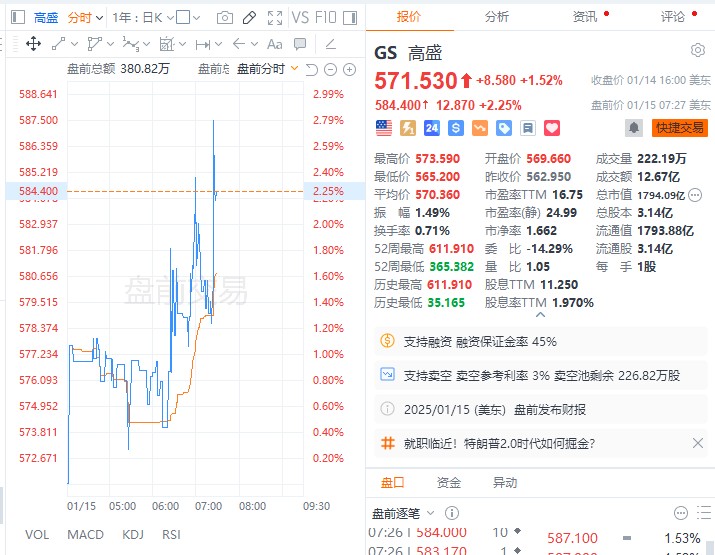Expand measurement tool options
This screenshot has width=715, height=555.
pos(182,44)
